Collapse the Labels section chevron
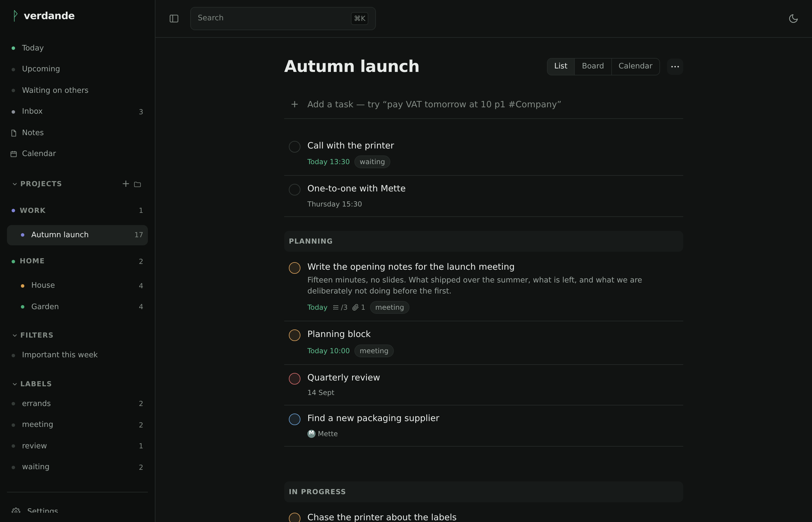This screenshot has width=812, height=522. [x=14, y=384]
